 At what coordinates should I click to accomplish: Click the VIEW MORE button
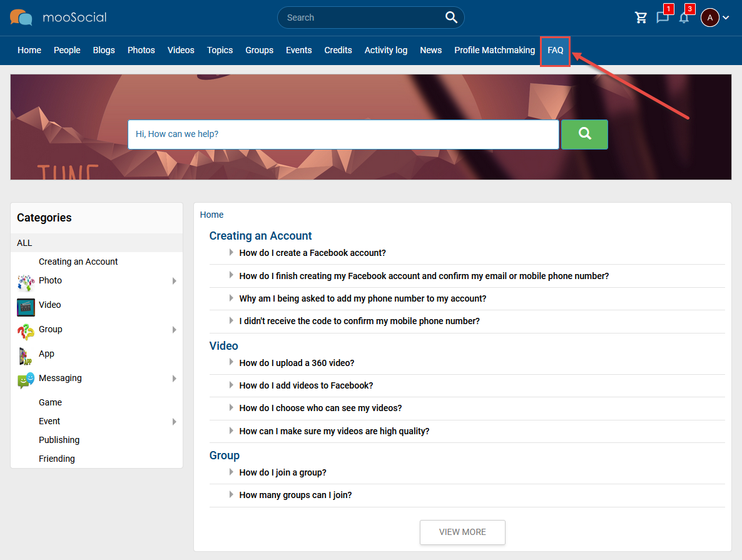(x=462, y=532)
